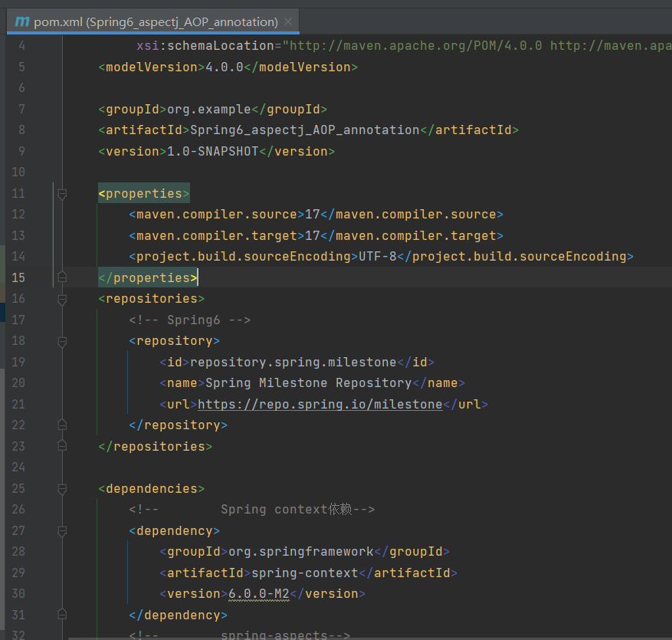Collapse the properties block at line 11

62,193
